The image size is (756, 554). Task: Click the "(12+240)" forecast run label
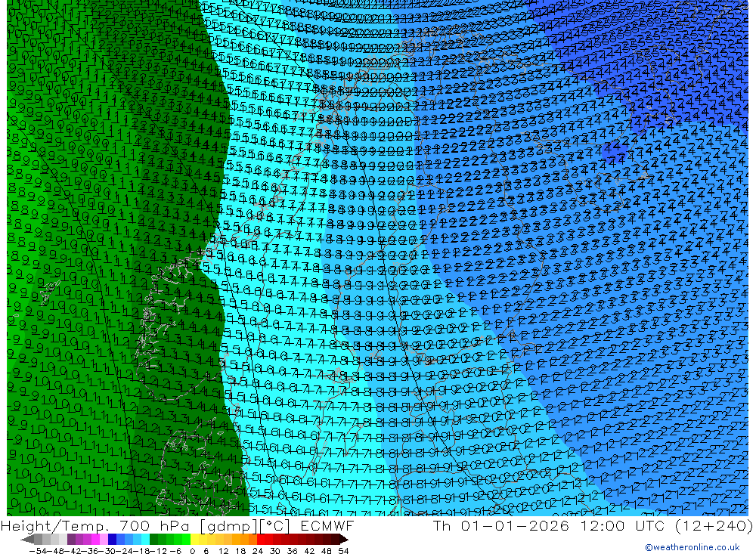point(714,525)
